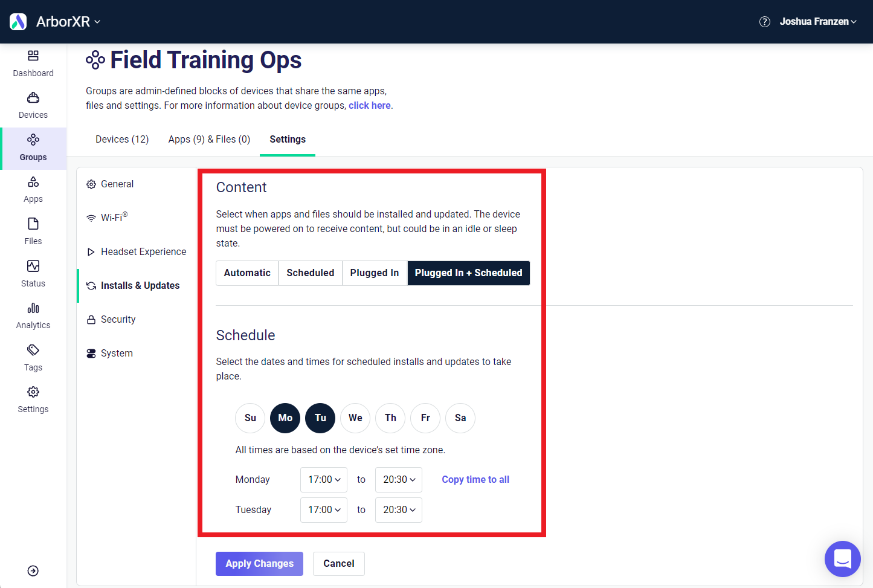This screenshot has width=873, height=588.
Task: Choose the Automatic content mode
Action: [x=247, y=273]
